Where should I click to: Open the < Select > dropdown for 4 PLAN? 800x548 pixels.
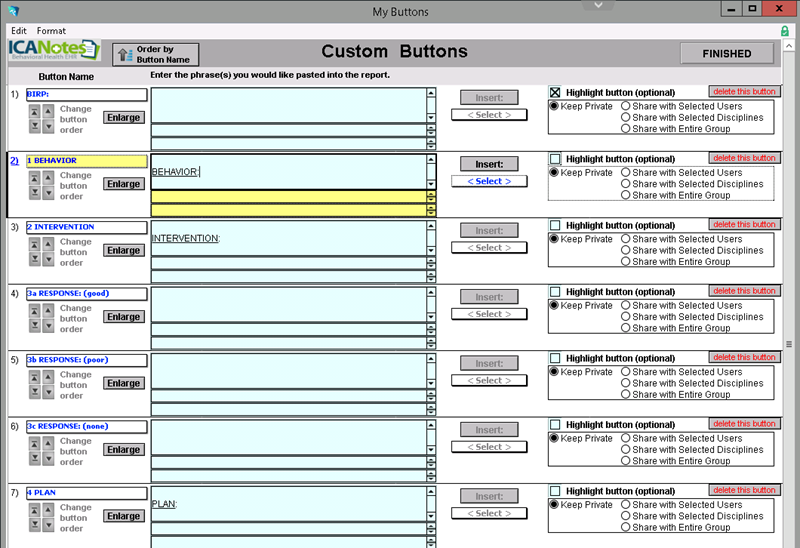point(489,513)
